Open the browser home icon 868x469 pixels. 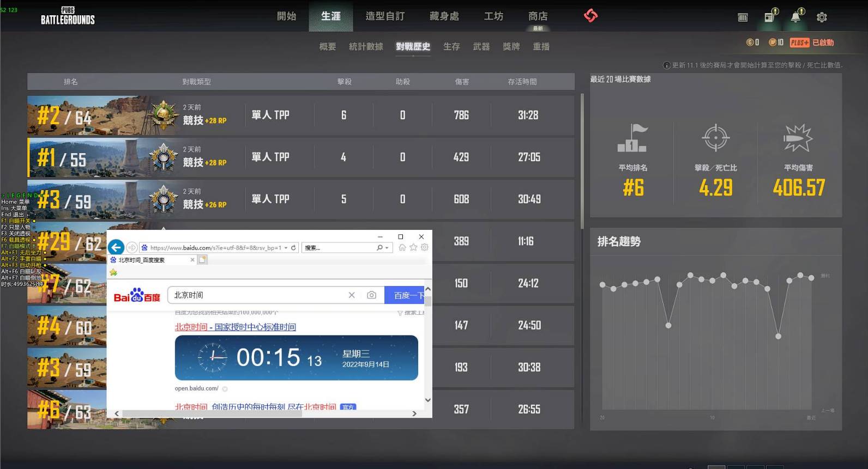point(402,247)
